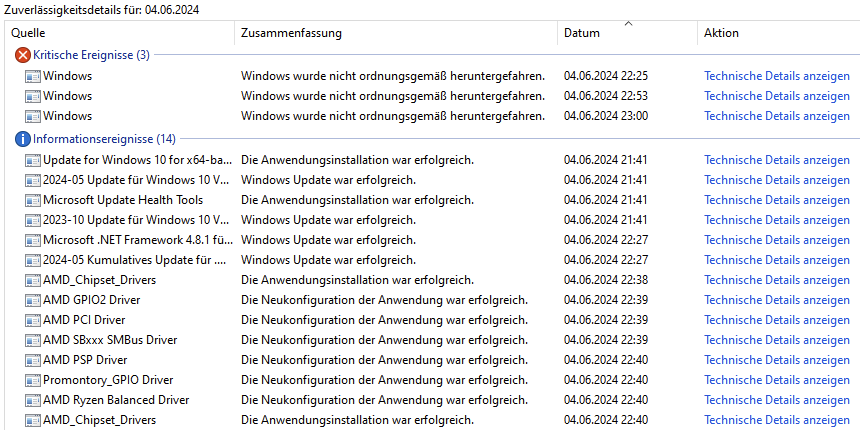Click icon for Promontory_GPIO Driver row
860x430 pixels.
point(33,380)
